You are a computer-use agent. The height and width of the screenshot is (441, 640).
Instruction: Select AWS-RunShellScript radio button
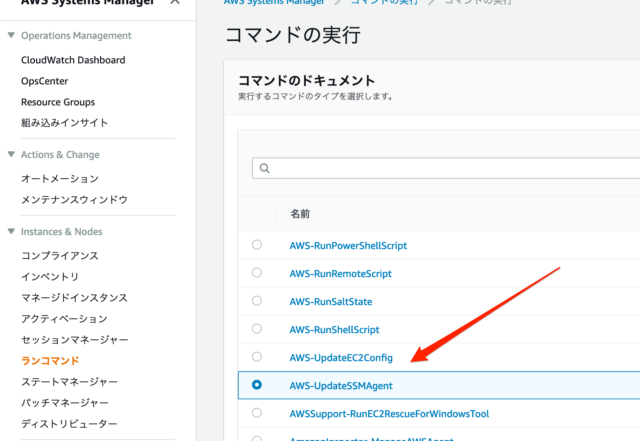click(257, 329)
